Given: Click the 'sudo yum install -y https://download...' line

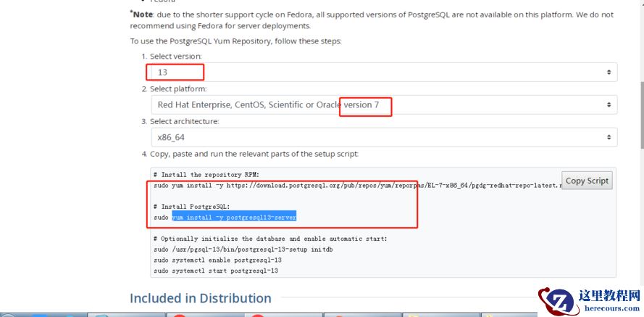Looking at the screenshot, I should (357, 186).
